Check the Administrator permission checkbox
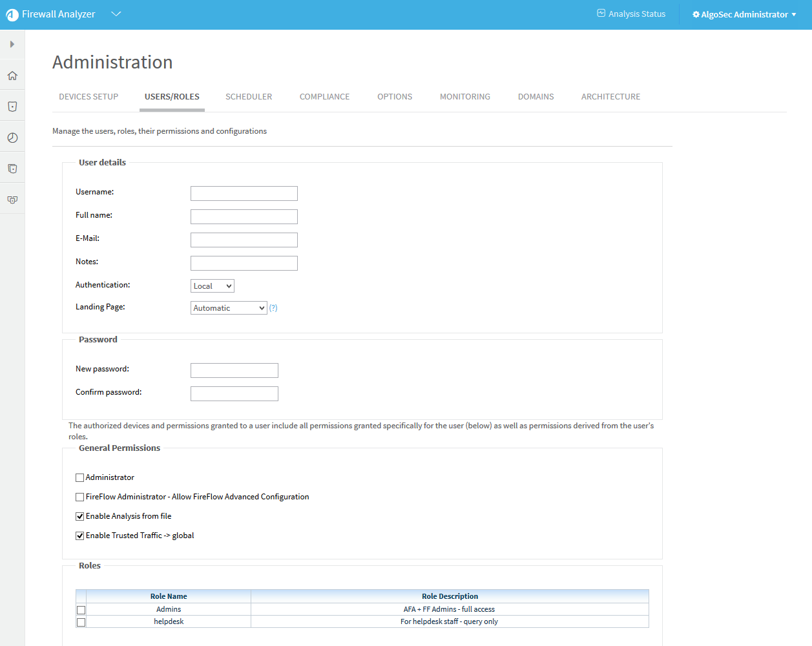Viewport: 812px width, 646px height. (x=80, y=478)
